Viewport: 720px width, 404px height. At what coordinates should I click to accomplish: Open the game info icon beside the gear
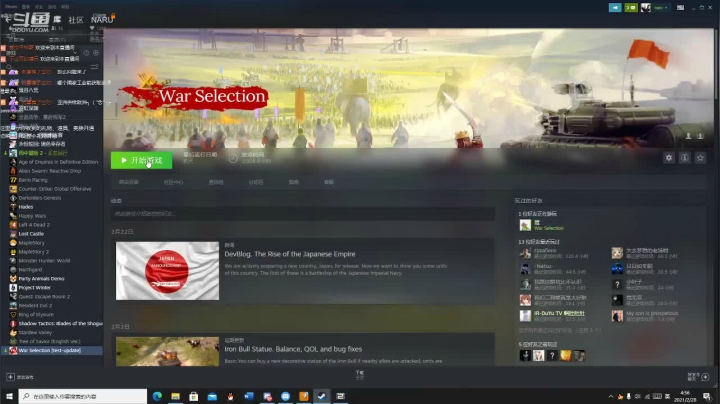click(684, 158)
